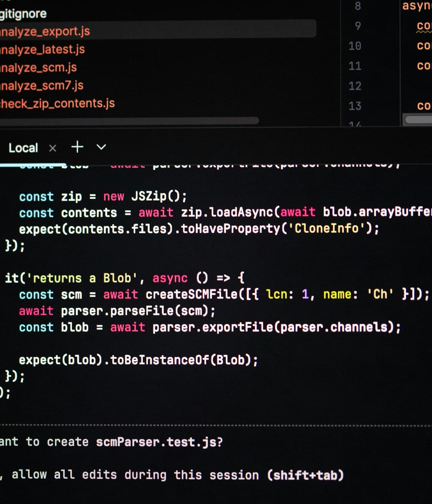432x504 pixels.
Task: Open analyze_scm.js from the project list
Action: tap(38, 67)
